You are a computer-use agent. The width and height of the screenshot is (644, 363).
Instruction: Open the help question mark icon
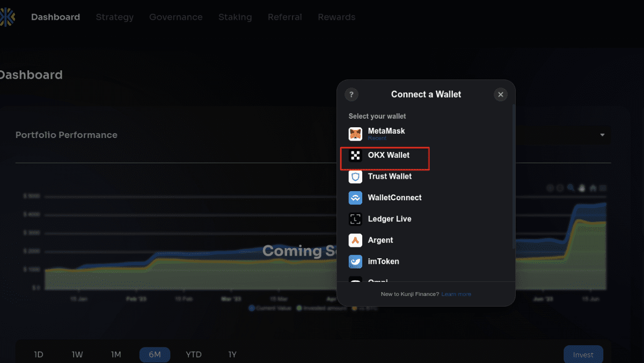(x=352, y=95)
